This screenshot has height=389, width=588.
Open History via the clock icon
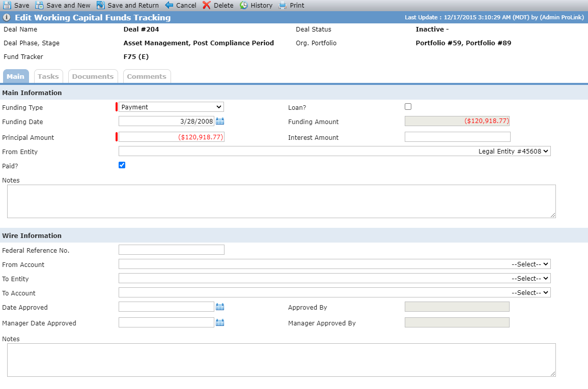[x=244, y=5]
